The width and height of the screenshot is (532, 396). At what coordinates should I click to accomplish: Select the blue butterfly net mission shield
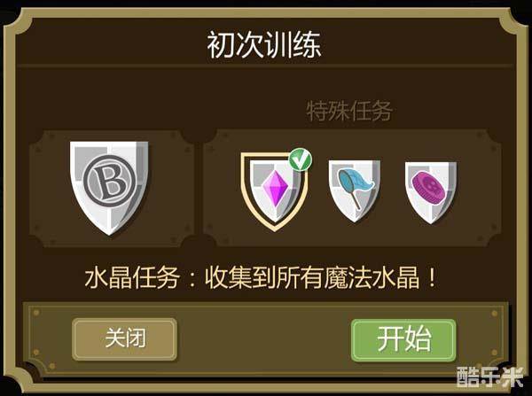(355, 191)
